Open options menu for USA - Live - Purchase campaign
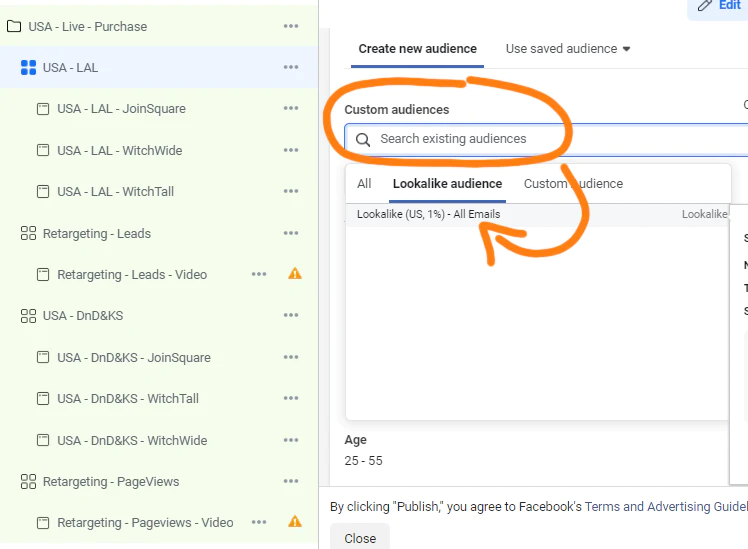 click(x=291, y=26)
